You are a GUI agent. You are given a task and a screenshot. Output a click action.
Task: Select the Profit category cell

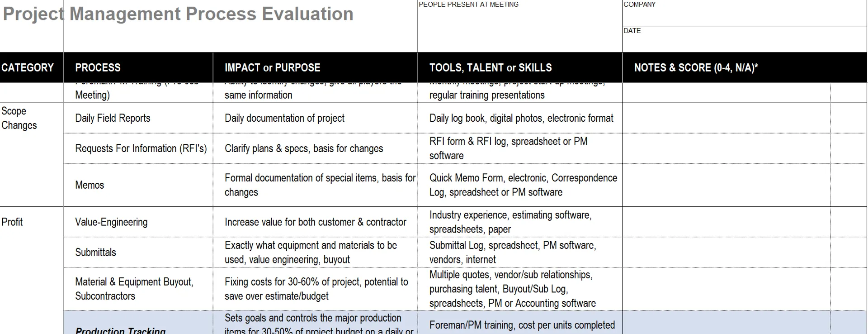pos(12,222)
